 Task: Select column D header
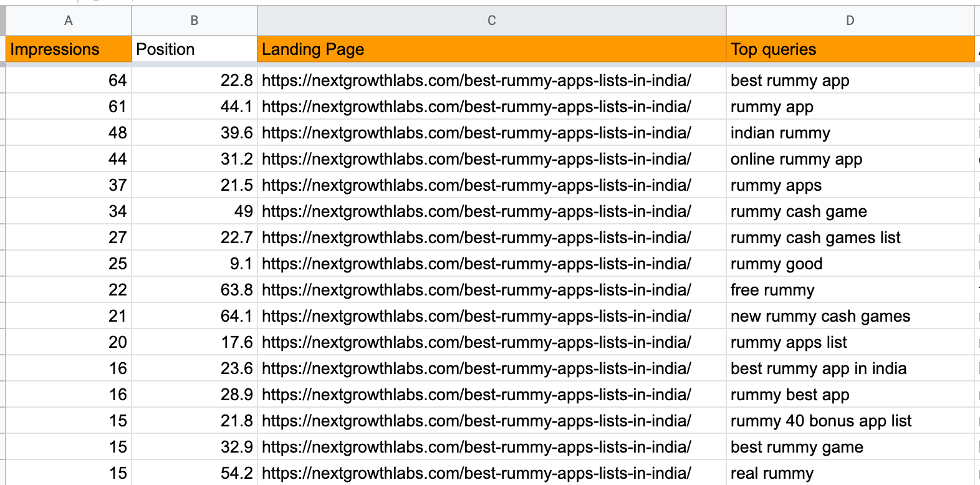pos(850,21)
